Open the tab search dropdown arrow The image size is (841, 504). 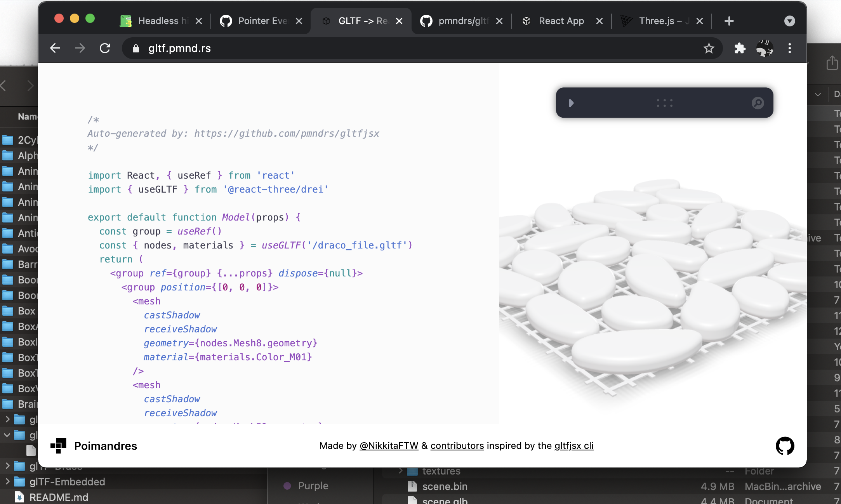pos(790,21)
